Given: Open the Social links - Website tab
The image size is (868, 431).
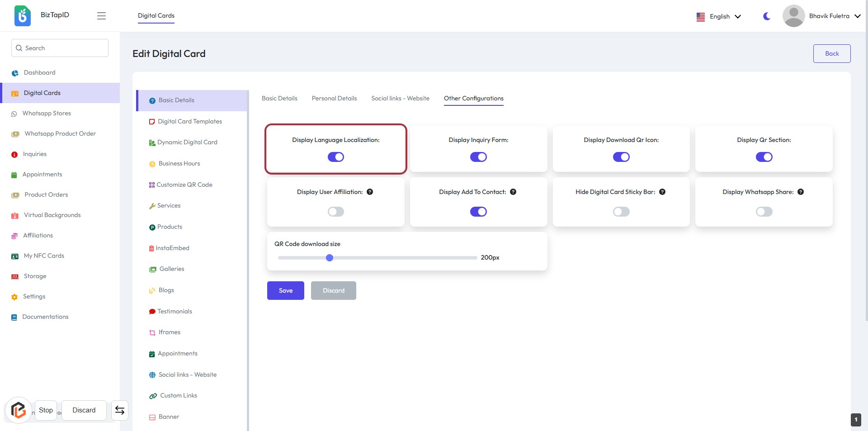Looking at the screenshot, I should click(x=400, y=99).
